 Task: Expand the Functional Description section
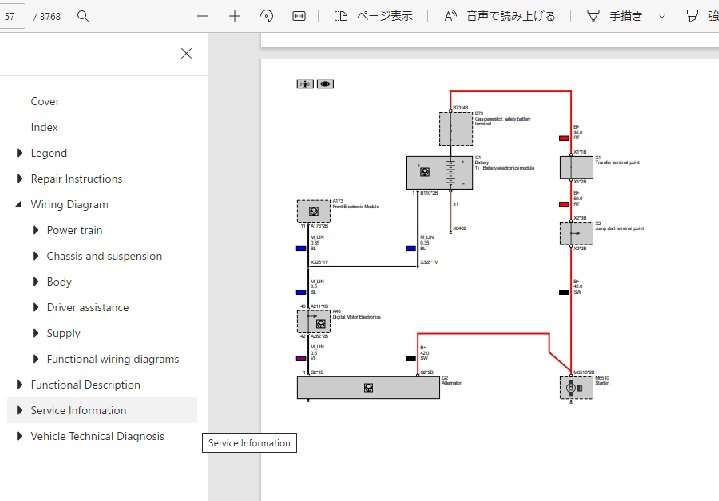[x=19, y=385]
